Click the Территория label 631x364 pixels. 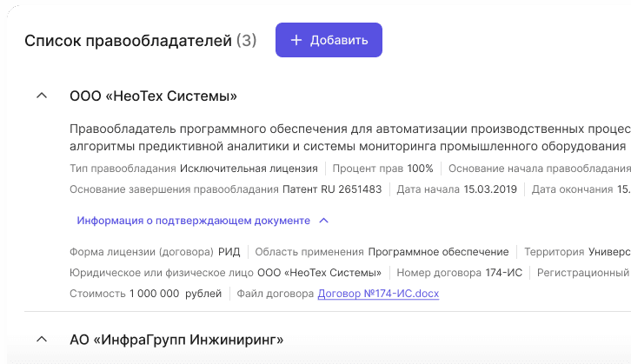point(555,252)
